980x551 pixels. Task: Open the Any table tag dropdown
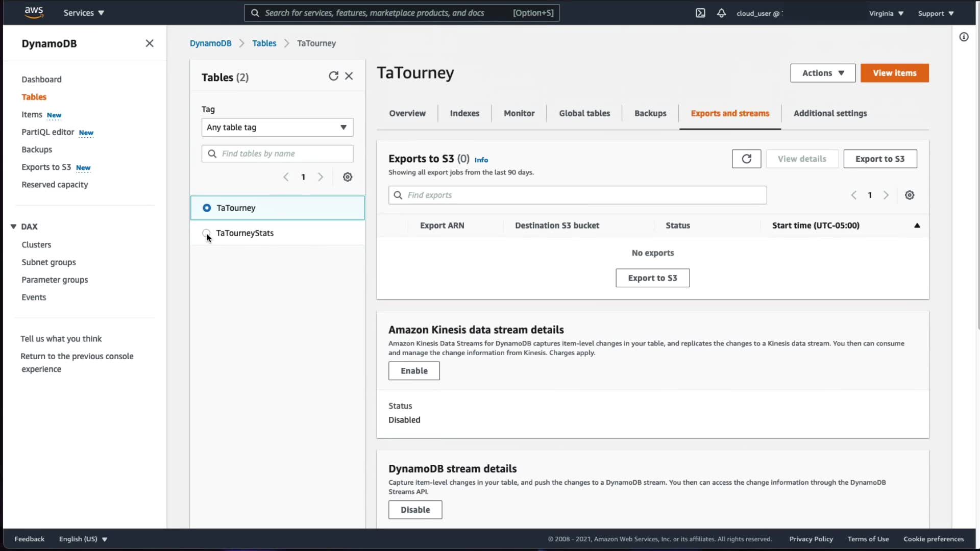point(277,128)
